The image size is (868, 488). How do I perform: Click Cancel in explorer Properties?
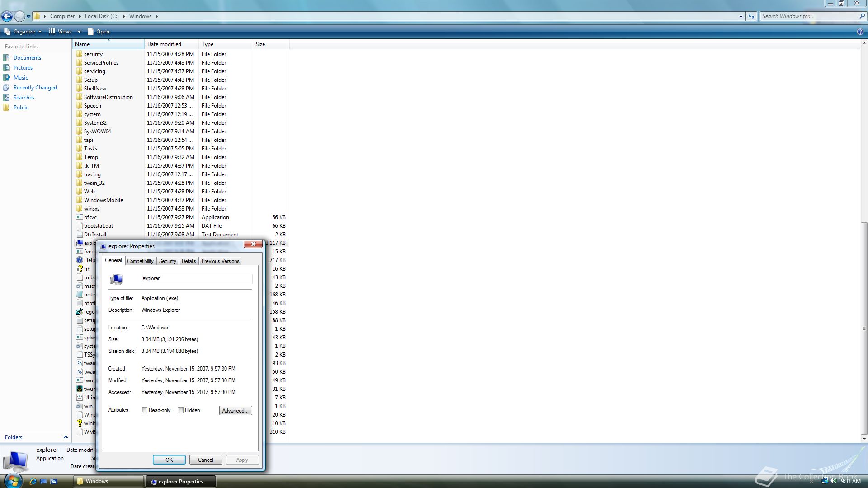coord(206,460)
